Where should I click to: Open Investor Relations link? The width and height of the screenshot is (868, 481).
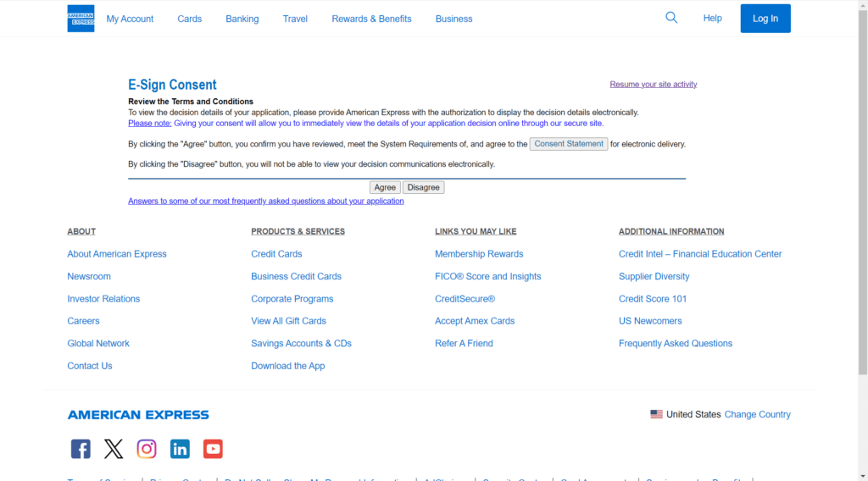[103, 299]
